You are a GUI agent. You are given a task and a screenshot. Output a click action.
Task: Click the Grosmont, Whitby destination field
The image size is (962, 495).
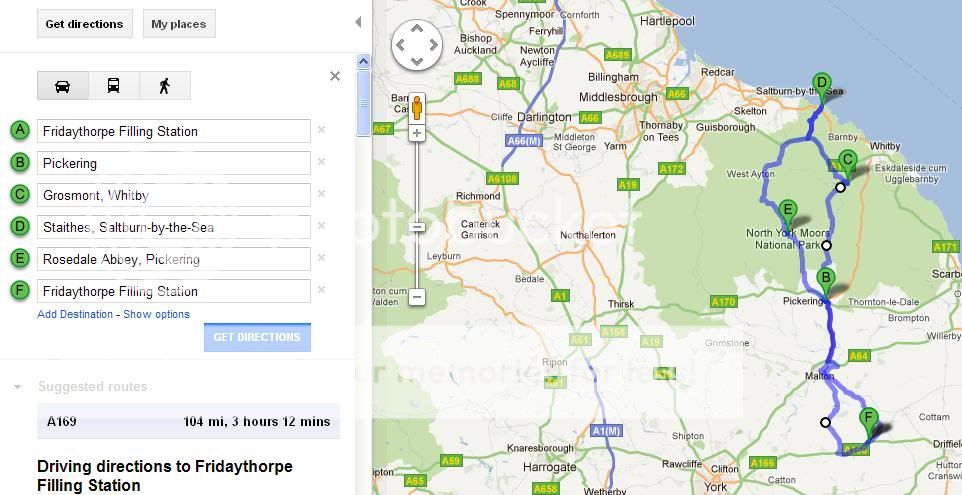point(174,195)
